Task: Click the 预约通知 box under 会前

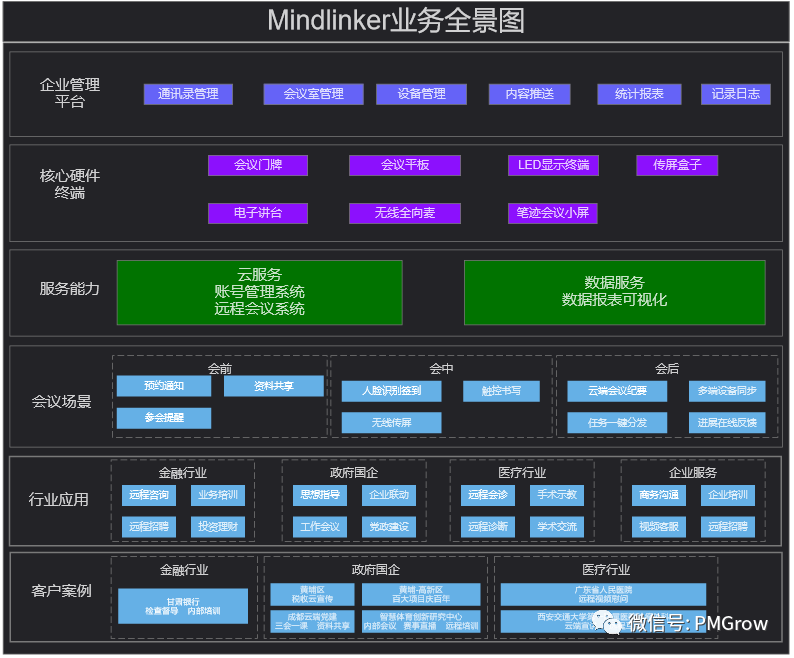Action: point(164,386)
